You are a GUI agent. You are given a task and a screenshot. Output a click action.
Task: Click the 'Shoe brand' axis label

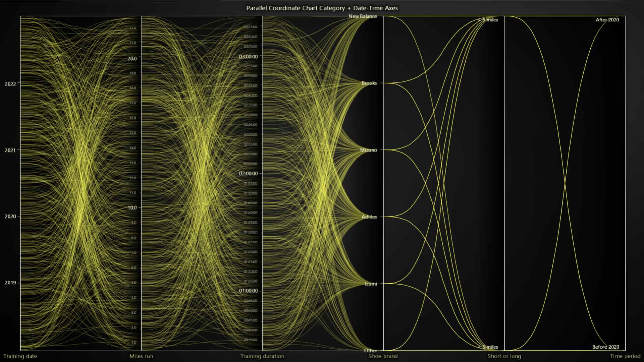tap(383, 356)
